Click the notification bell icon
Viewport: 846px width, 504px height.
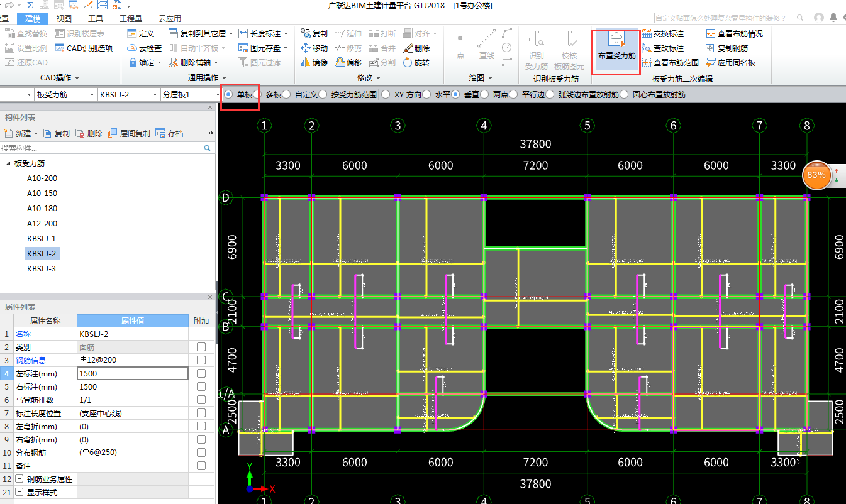click(833, 18)
